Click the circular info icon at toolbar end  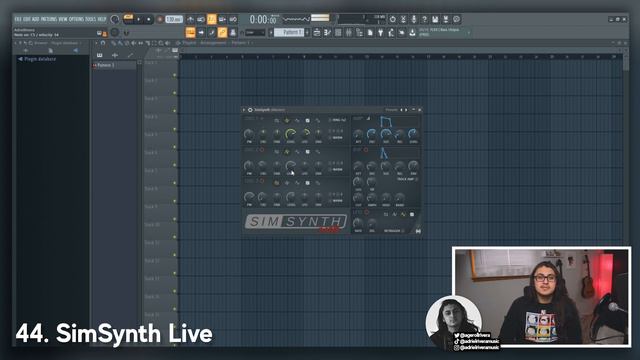tap(456, 19)
